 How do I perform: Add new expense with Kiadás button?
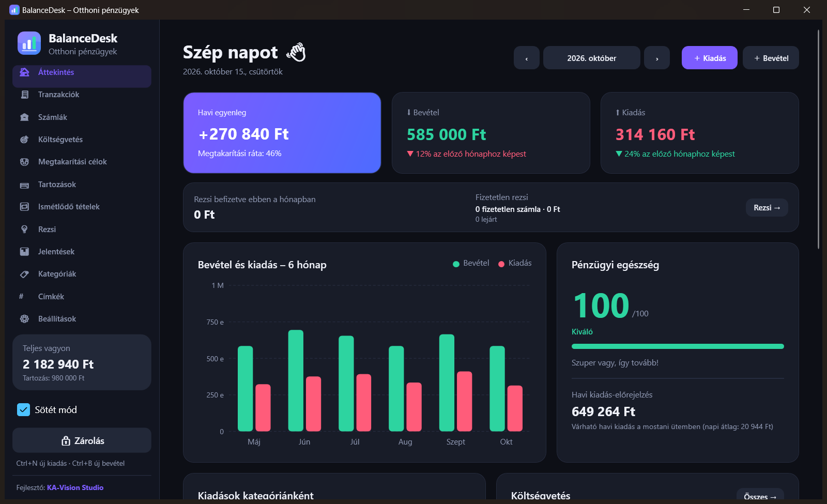coord(710,58)
